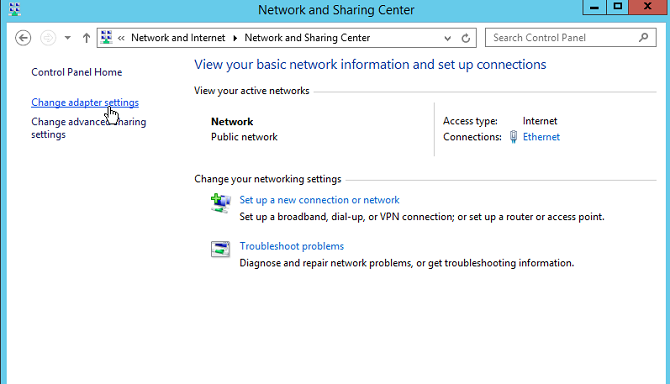Select Network and Sharing Center breadcrumb
Image resolution: width=670 pixels, height=384 pixels.
click(307, 38)
